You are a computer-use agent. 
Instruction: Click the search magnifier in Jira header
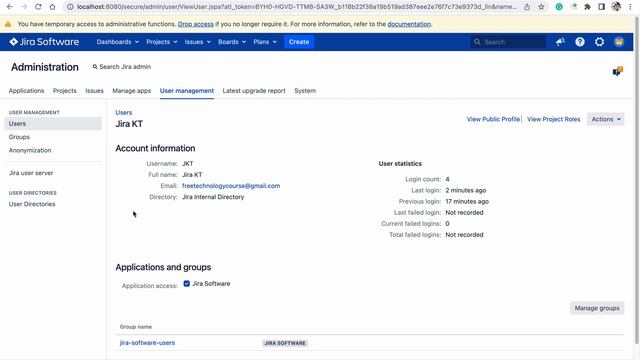tap(477, 42)
